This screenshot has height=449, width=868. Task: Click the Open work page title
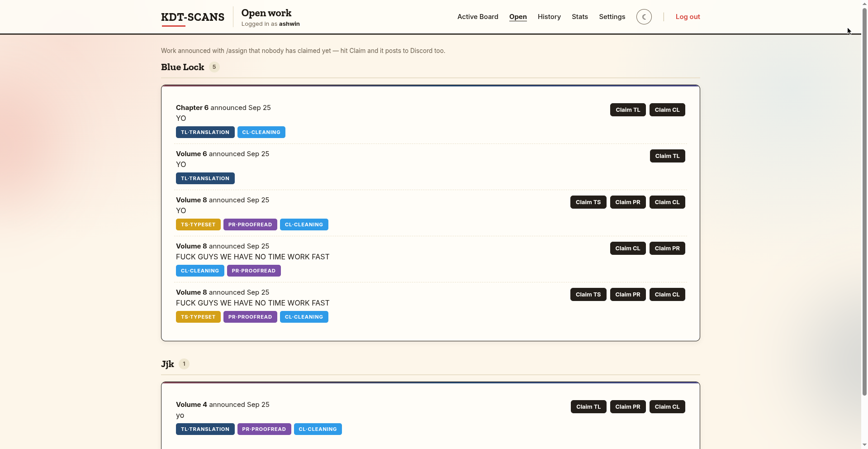(266, 13)
